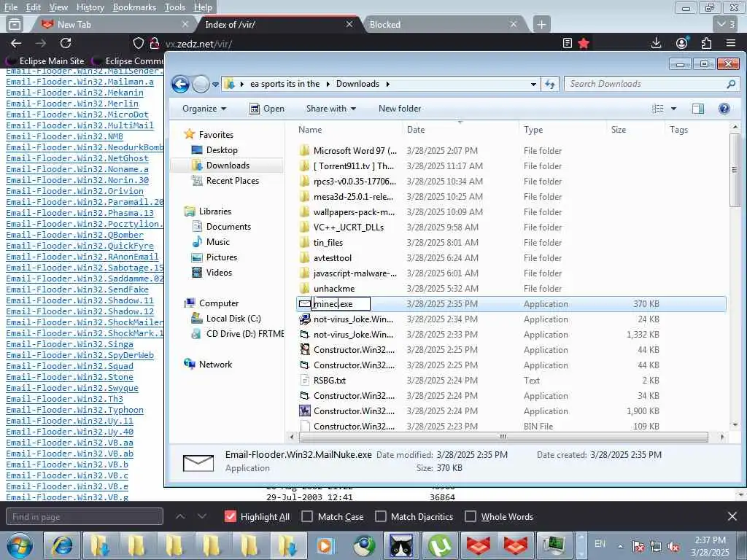Click the Explorer help question mark icon
Screen dimensions: 747x560
click(x=724, y=109)
